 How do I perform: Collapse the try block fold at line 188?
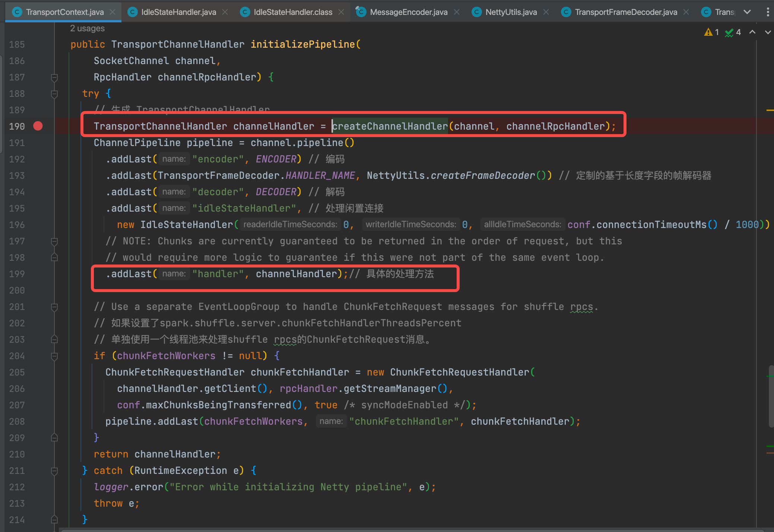point(54,94)
